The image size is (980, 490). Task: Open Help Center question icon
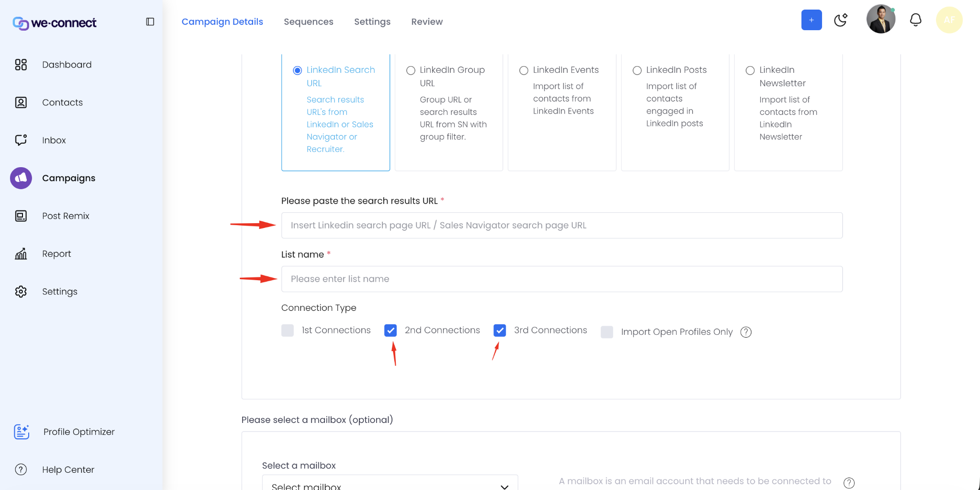coord(21,470)
